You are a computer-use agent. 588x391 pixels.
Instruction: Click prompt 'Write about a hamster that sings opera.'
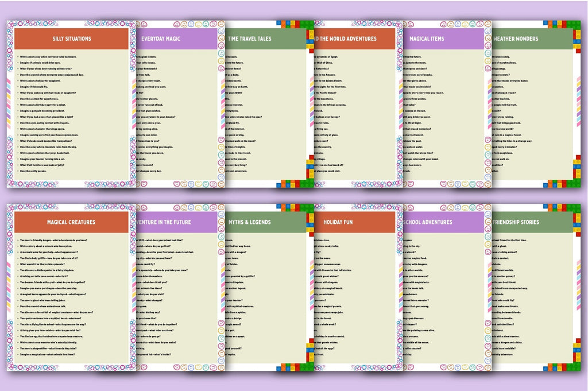coord(42,129)
